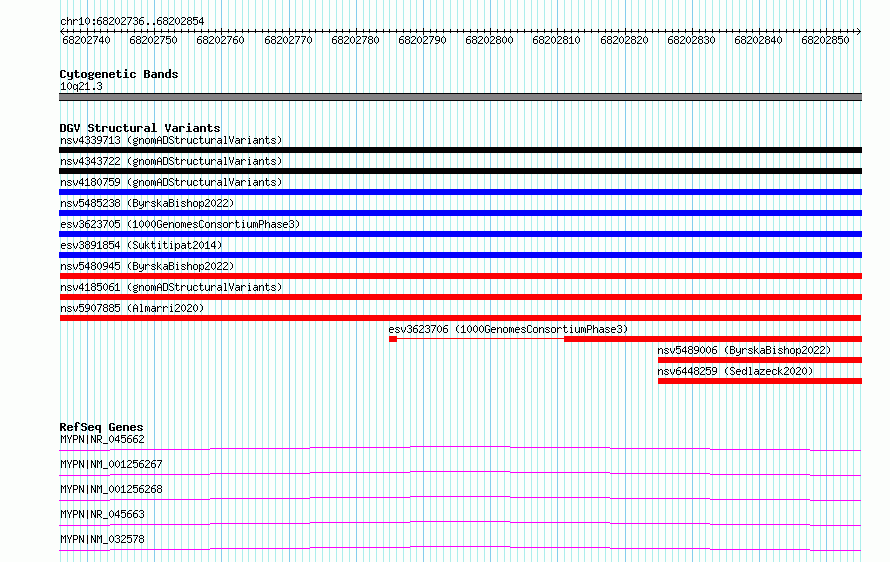890x562 pixels.
Task: Click ruler position 68202850
Action: (825, 40)
